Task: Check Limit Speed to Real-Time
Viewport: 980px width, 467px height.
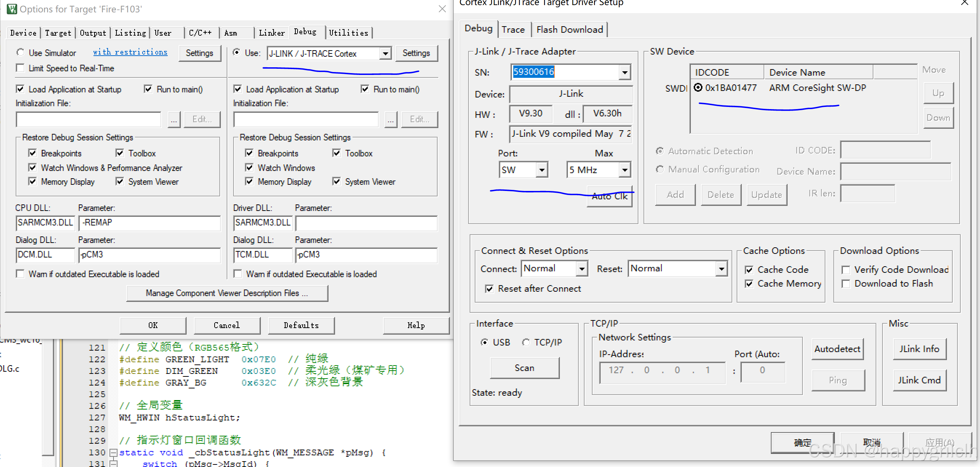Action: click(x=20, y=68)
